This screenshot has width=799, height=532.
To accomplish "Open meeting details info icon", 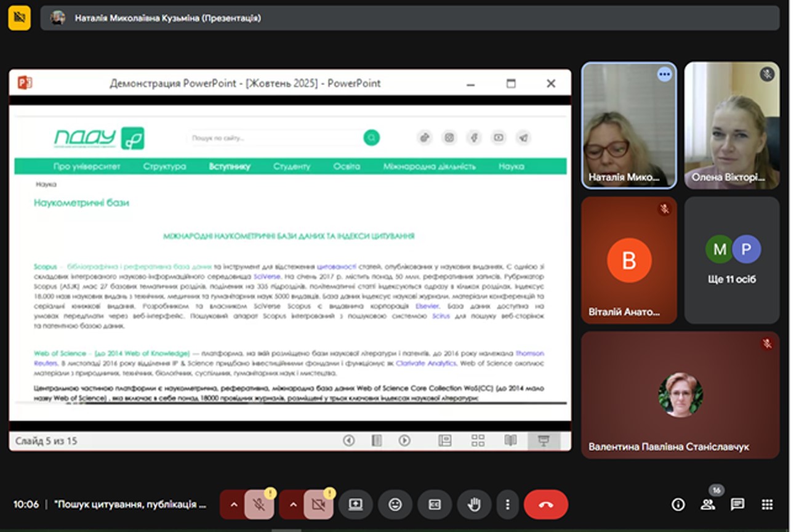I will coord(678,504).
